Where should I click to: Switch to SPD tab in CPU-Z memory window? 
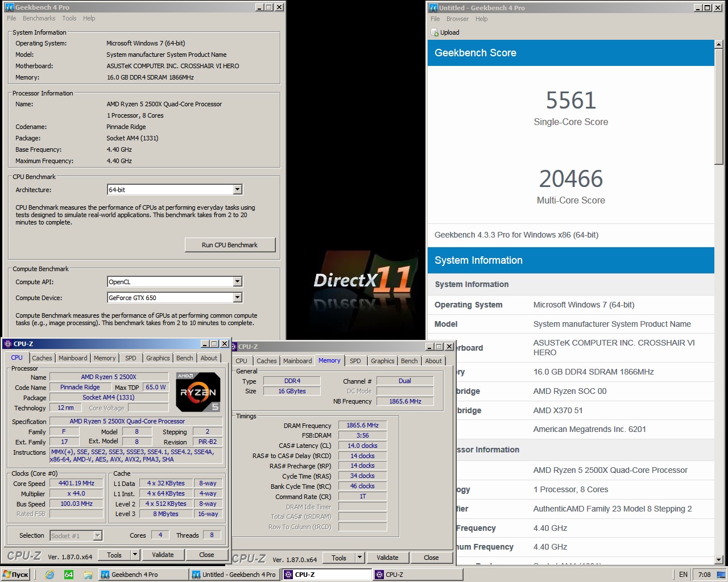(355, 361)
